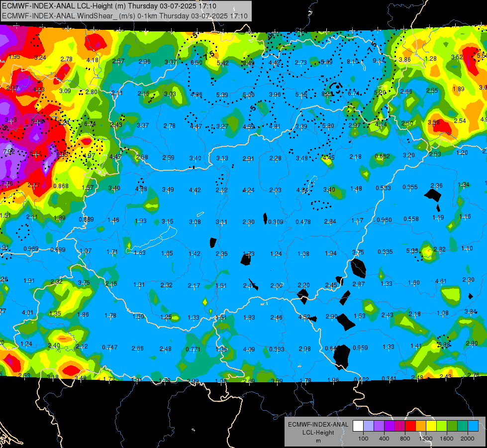Click the 2000 legend tick label
Image resolution: width=487 pixels, height=448 pixels.
pos(468,439)
